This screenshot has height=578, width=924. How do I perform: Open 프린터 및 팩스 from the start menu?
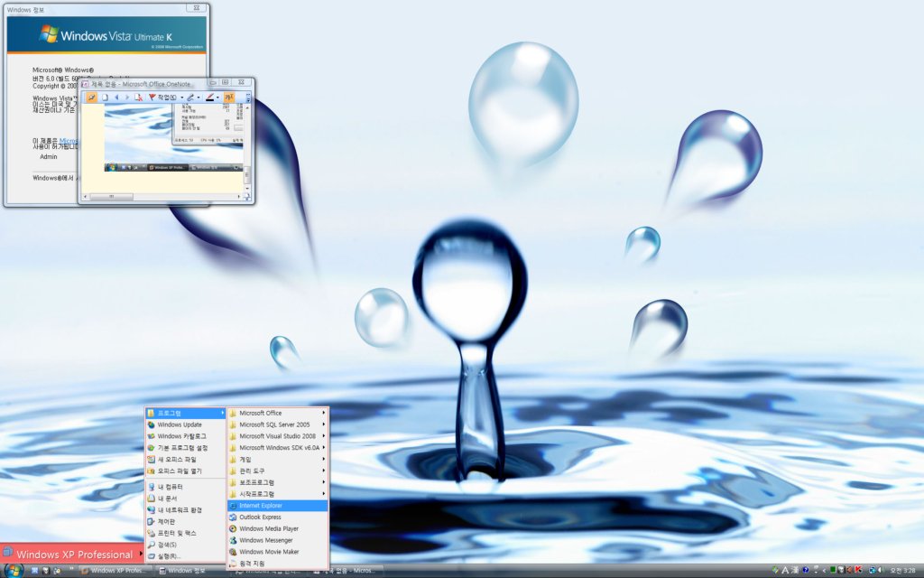pos(186,533)
